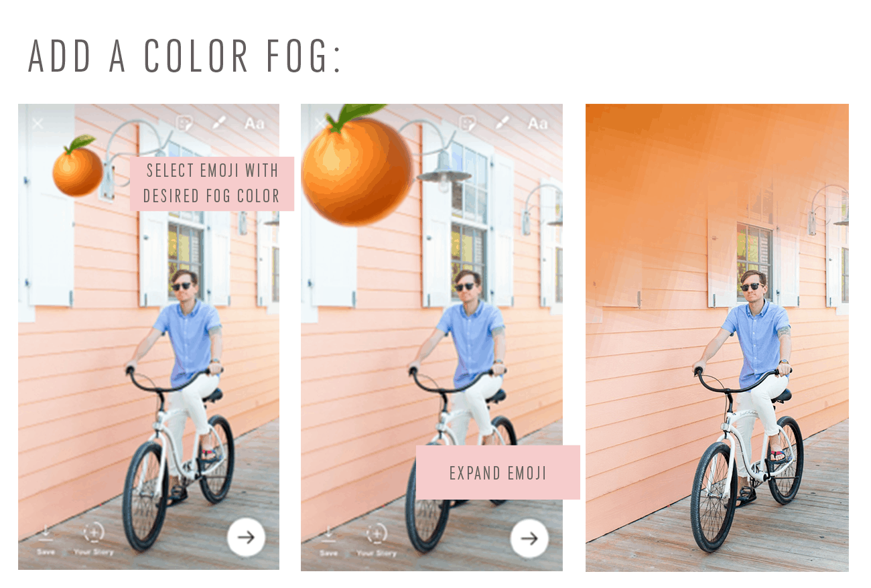
Task: Tap the arrow send button in second screenshot
Action: coord(529,538)
